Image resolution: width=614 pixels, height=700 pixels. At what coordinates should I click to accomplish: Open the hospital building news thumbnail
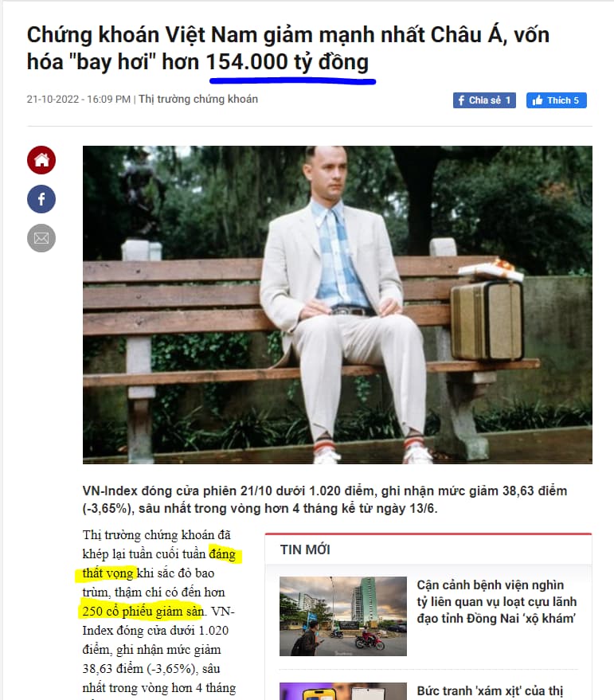(x=343, y=616)
